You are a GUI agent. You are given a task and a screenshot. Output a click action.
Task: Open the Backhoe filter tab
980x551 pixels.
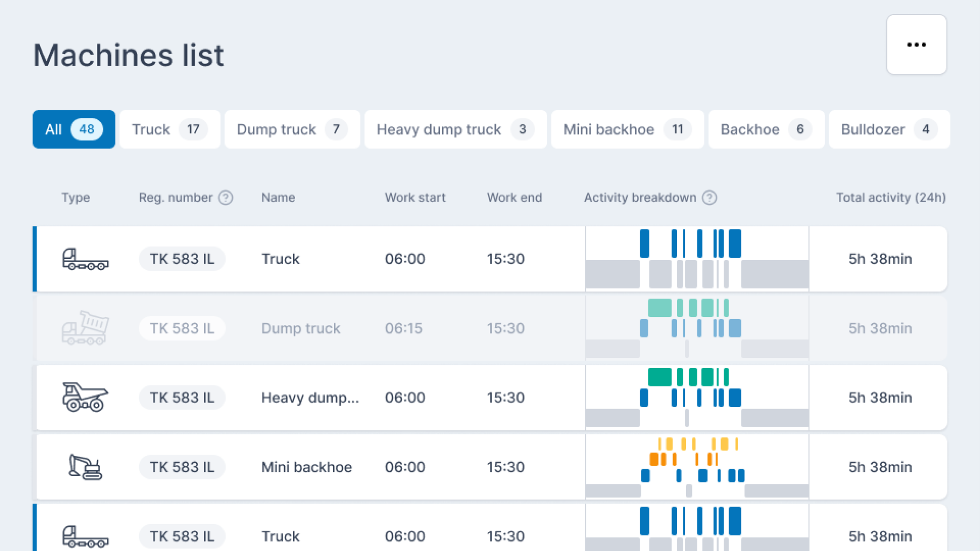(766, 129)
